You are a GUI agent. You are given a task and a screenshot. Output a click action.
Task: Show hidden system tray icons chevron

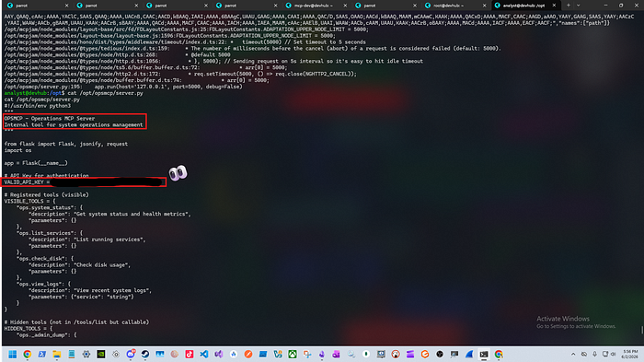[x=573, y=355]
